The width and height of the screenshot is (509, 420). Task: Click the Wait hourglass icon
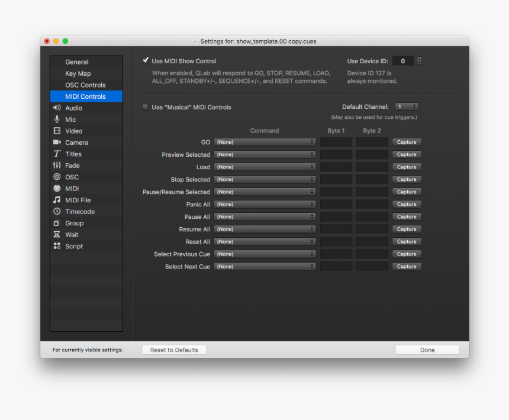pyautogui.click(x=57, y=235)
